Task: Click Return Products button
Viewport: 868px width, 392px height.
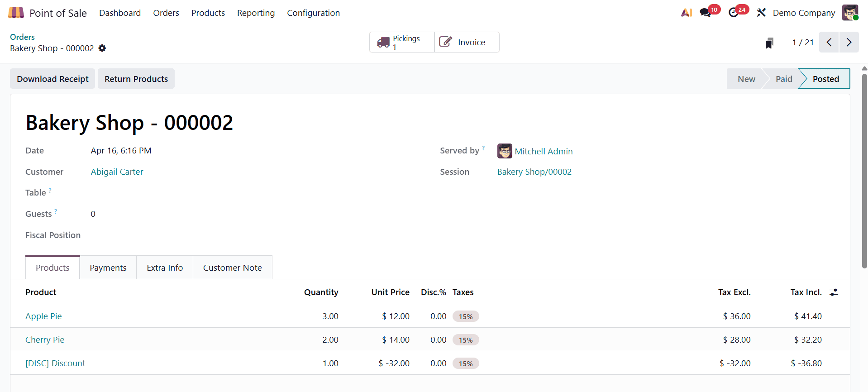Action: (x=136, y=79)
